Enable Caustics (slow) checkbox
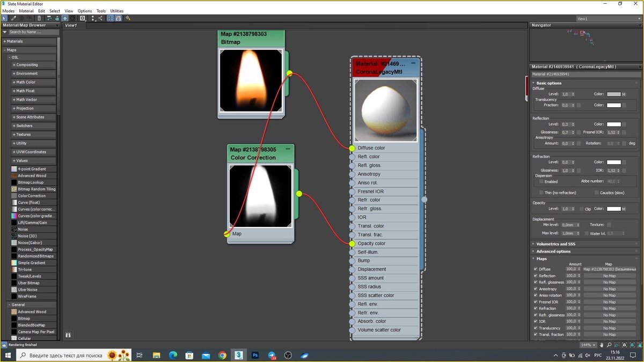644x362 pixels. 597,193
